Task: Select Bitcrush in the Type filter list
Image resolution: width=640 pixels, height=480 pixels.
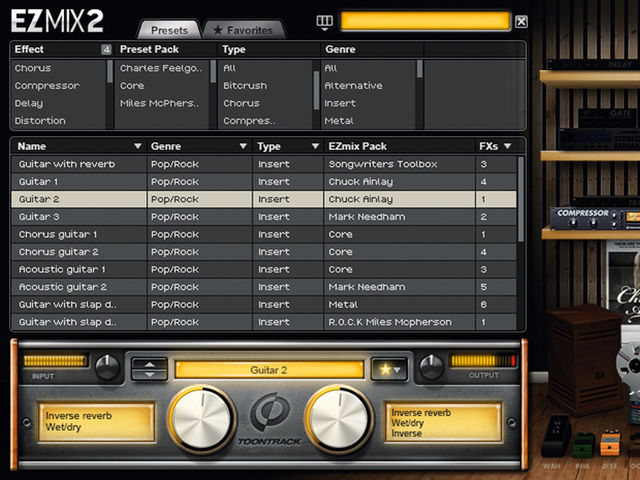Action: click(245, 85)
